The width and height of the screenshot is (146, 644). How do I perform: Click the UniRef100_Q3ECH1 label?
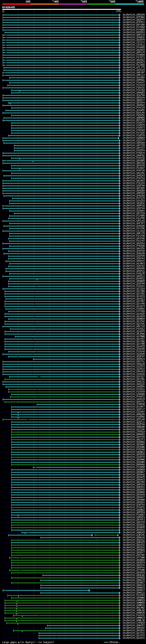pos(133,535)
